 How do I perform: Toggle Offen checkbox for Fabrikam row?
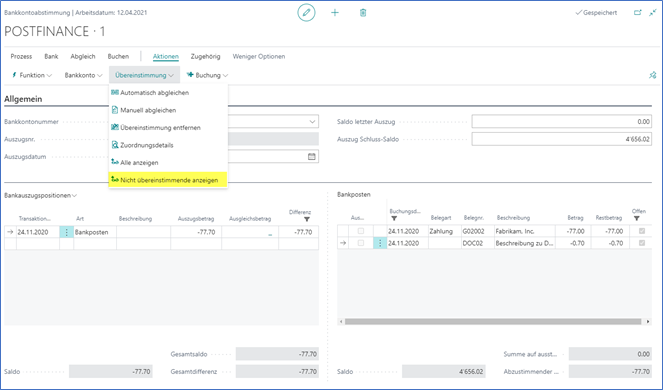(x=642, y=231)
